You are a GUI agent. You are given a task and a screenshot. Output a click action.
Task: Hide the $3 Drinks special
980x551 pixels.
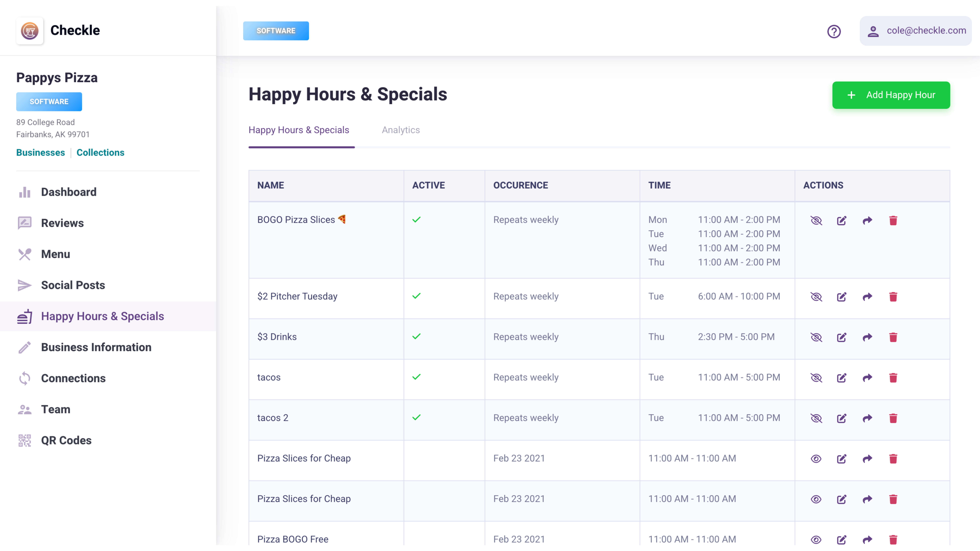[816, 337]
